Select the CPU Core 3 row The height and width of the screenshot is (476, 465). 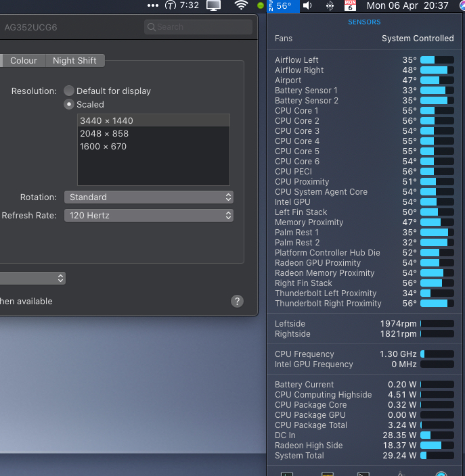(x=364, y=131)
